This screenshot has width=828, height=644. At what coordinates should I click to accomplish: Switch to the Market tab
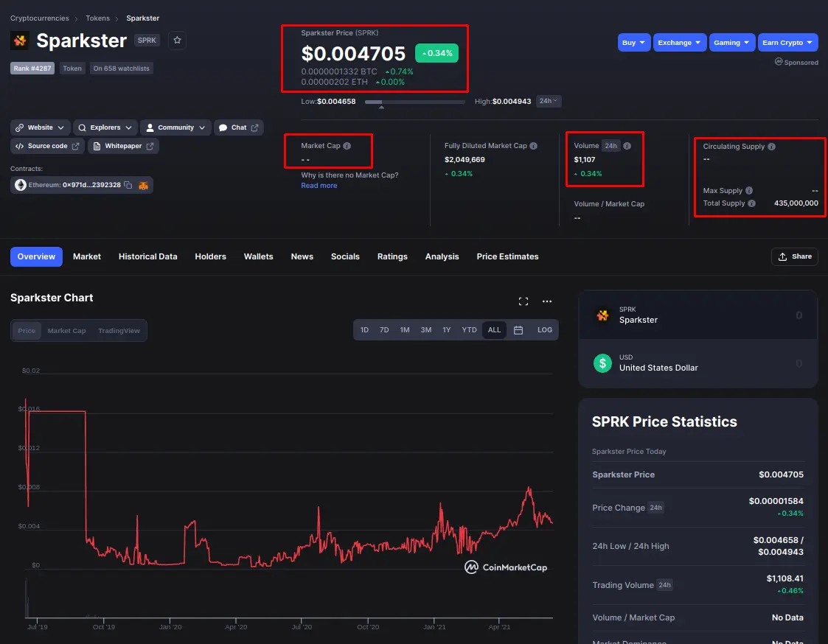[x=86, y=256]
